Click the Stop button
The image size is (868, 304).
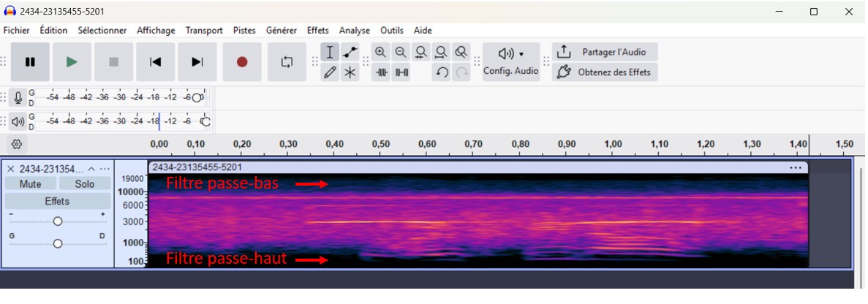[x=113, y=62]
